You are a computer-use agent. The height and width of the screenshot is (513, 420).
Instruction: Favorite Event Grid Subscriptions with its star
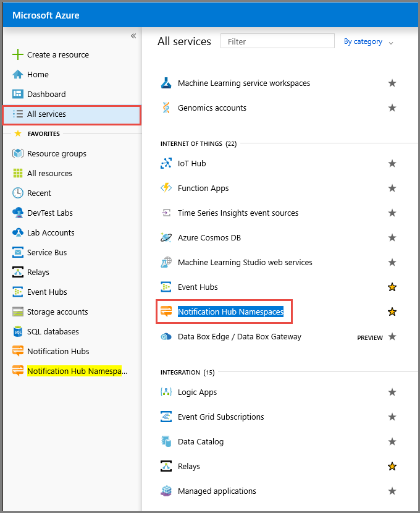tap(392, 417)
